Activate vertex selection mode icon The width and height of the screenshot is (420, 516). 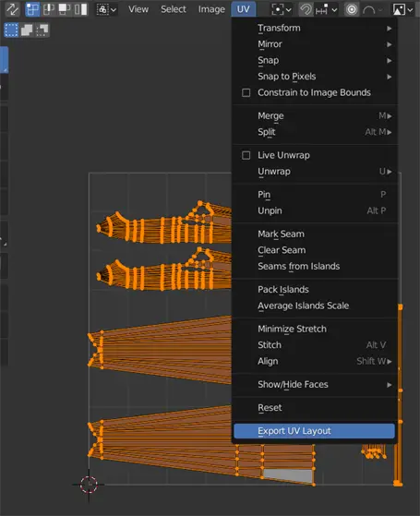[33, 9]
